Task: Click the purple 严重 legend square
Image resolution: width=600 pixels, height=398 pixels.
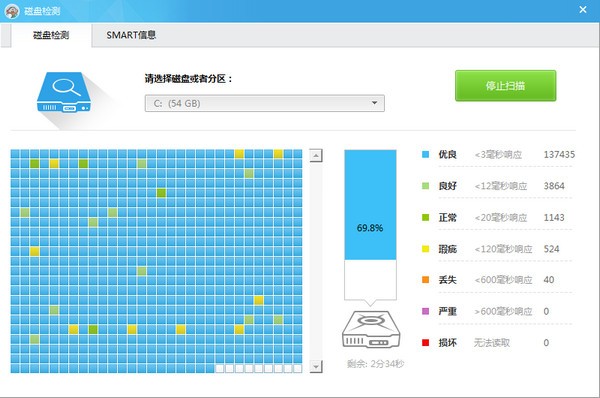Action: tap(425, 311)
